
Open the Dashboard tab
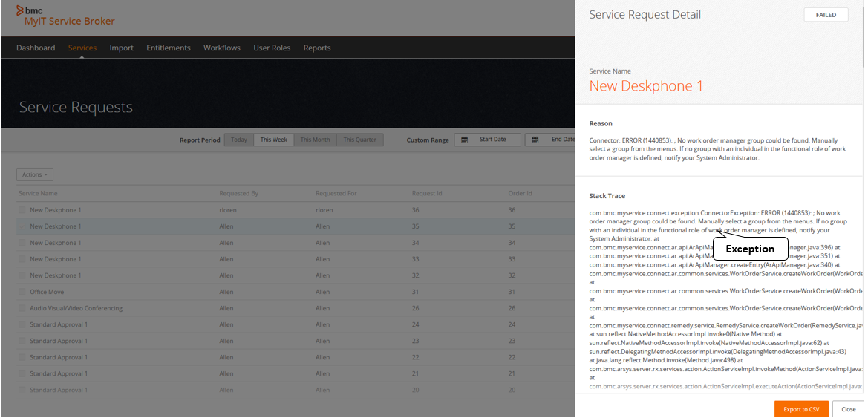36,48
